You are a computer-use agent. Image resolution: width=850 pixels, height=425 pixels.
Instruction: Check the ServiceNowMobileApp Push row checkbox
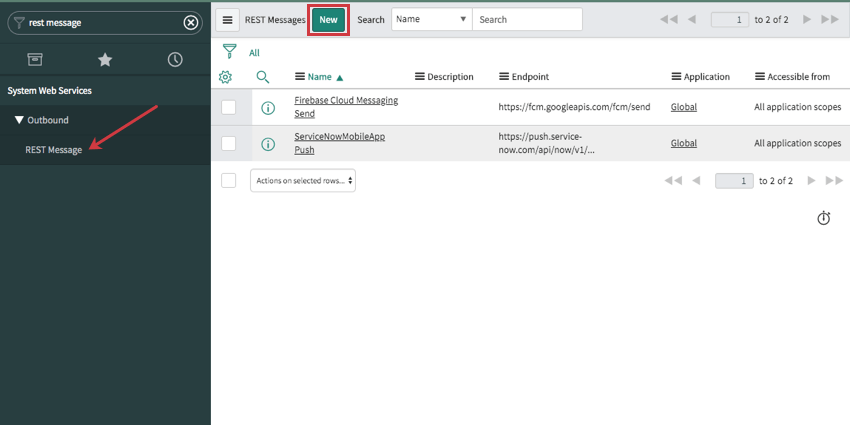pos(229,143)
